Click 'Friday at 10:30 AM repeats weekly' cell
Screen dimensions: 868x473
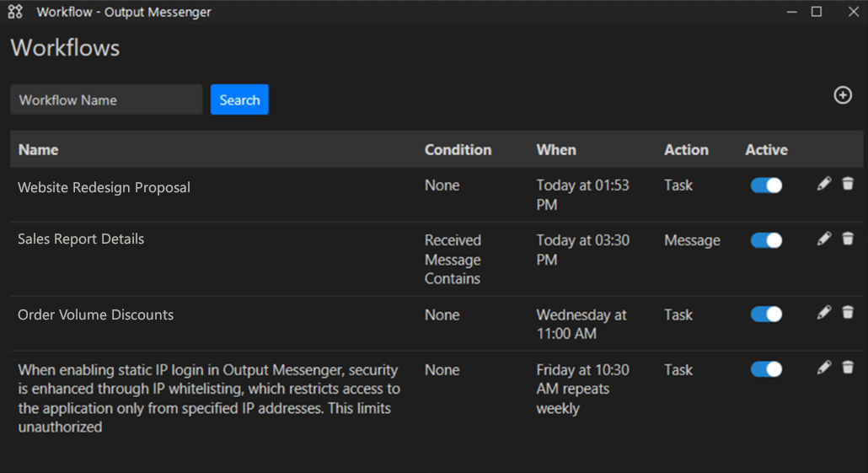coord(582,389)
